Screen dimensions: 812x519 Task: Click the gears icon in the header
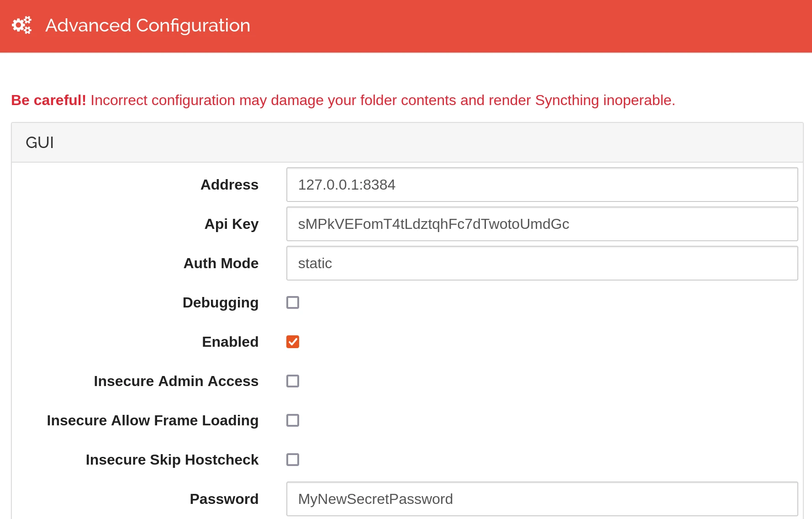(x=21, y=25)
